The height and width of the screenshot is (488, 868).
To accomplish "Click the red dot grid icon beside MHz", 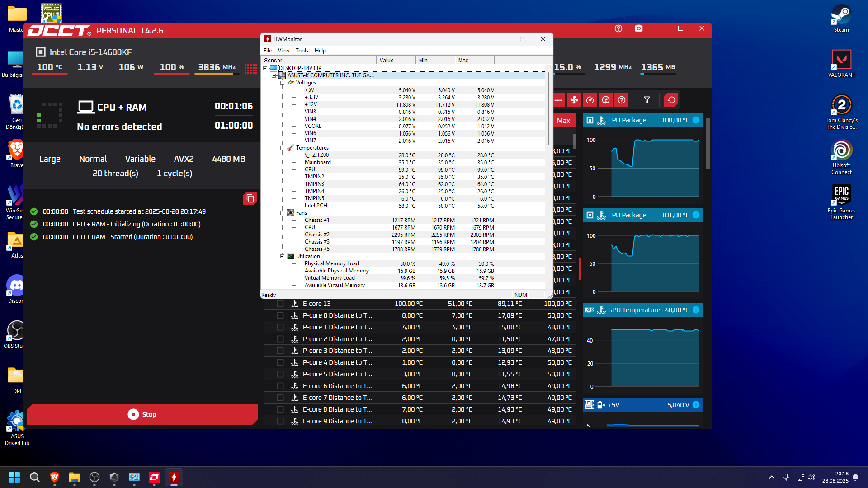I will pyautogui.click(x=251, y=68).
